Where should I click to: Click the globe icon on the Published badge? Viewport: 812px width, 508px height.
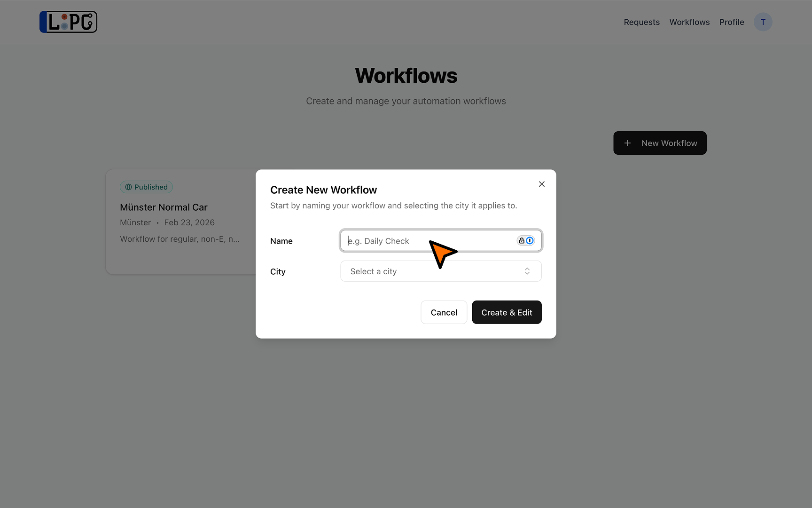click(x=128, y=187)
